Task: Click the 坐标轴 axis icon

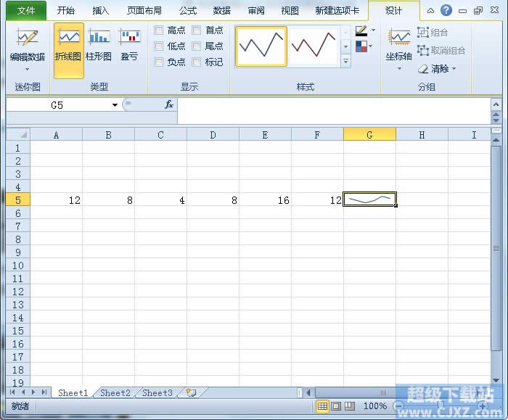Action: 399,38
